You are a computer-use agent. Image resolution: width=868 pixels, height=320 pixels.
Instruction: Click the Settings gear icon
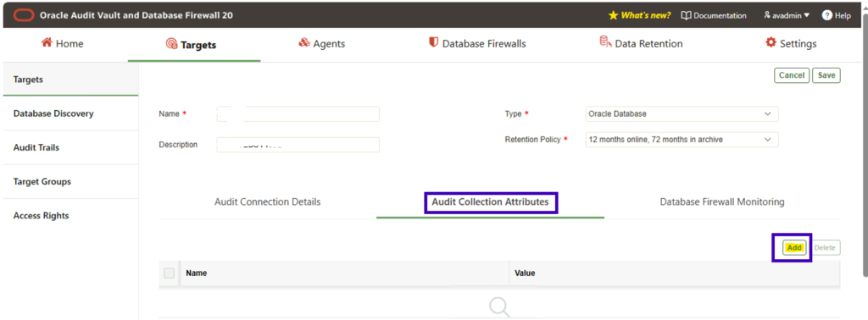(771, 42)
